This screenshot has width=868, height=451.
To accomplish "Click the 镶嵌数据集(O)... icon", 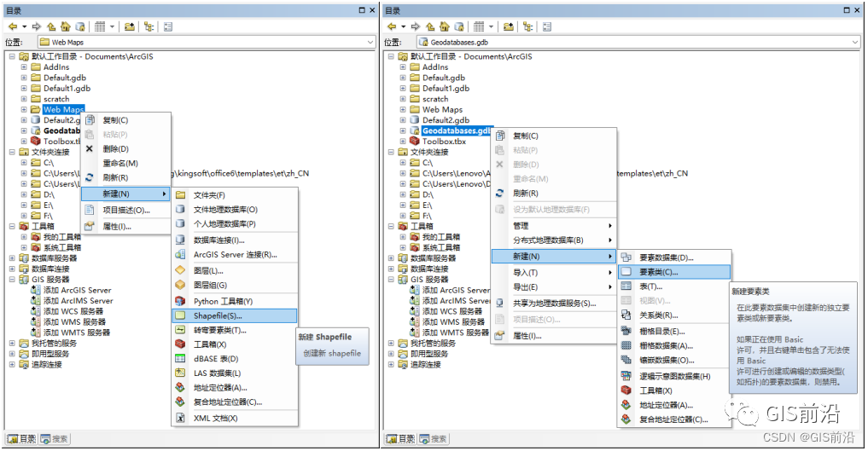I will (626, 360).
